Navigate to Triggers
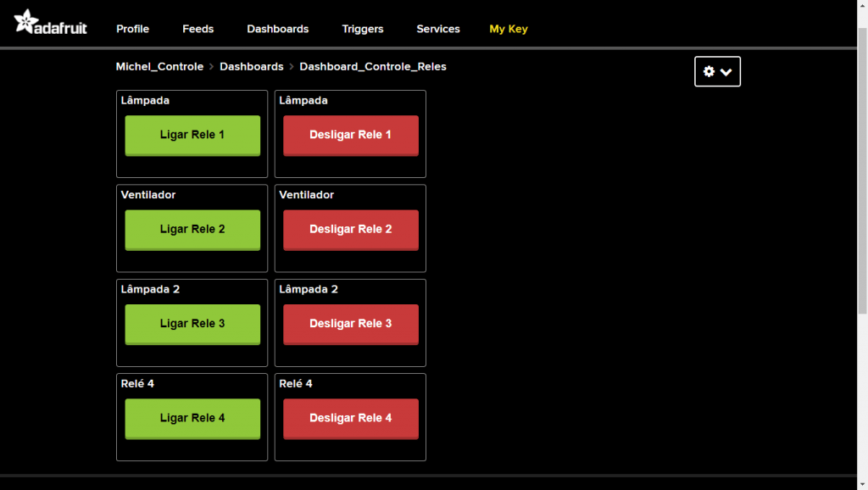The width and height of the screenshot is (868, 490). coord(363,29)
